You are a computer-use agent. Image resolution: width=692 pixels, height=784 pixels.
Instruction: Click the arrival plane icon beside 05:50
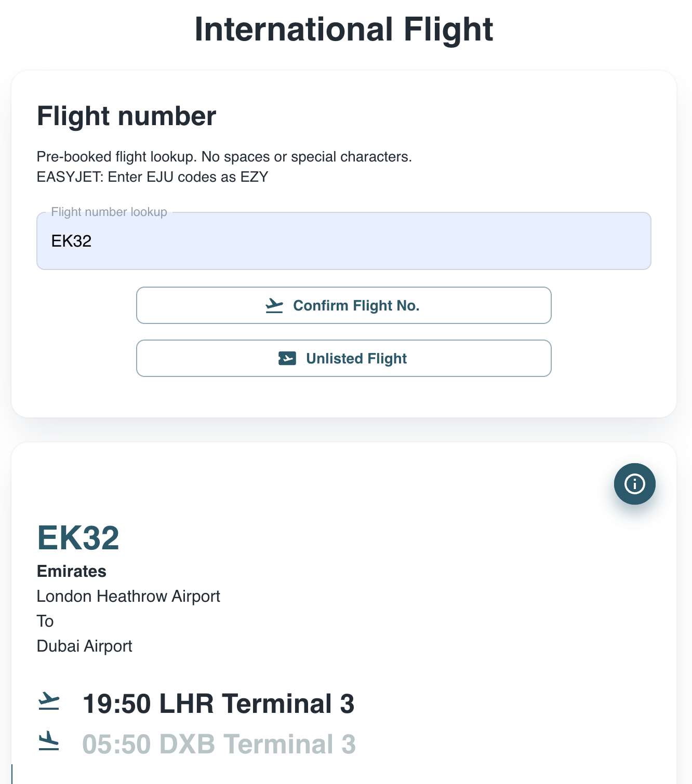click(49, 741)
